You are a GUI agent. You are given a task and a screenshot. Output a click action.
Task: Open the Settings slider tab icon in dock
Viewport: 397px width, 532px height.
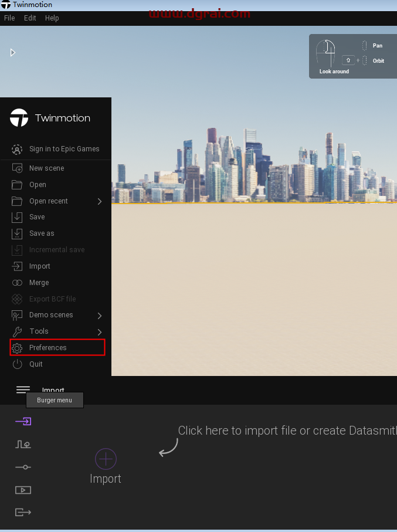click(x=23, y=467)
